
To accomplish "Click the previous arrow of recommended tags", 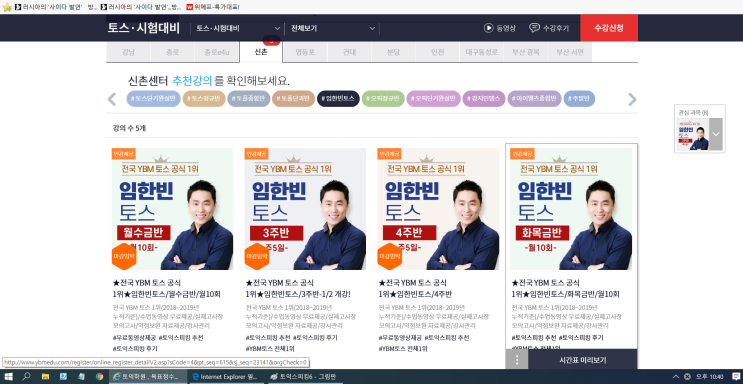I will click(x=112, y=99).
